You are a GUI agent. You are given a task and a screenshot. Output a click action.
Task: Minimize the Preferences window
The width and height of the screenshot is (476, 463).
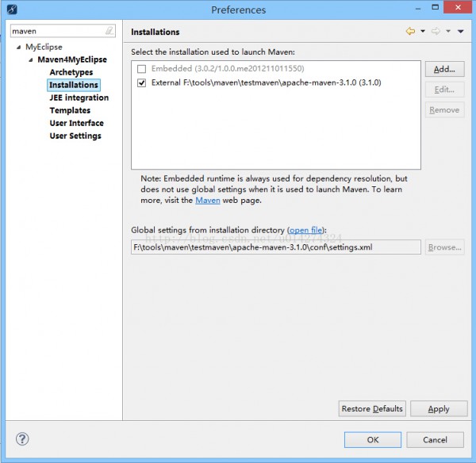[x=418, y=8]
